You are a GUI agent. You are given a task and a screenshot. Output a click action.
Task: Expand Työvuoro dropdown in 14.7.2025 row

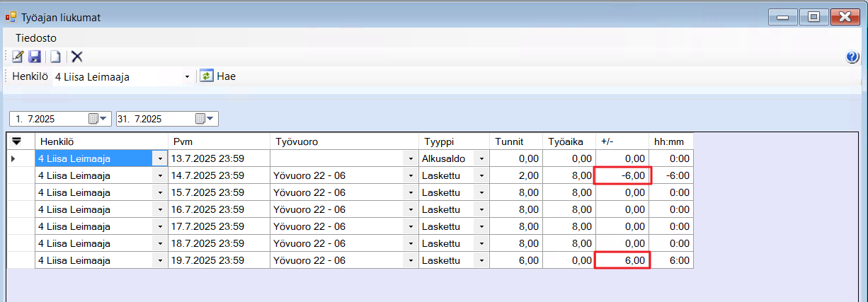[411, 175]
